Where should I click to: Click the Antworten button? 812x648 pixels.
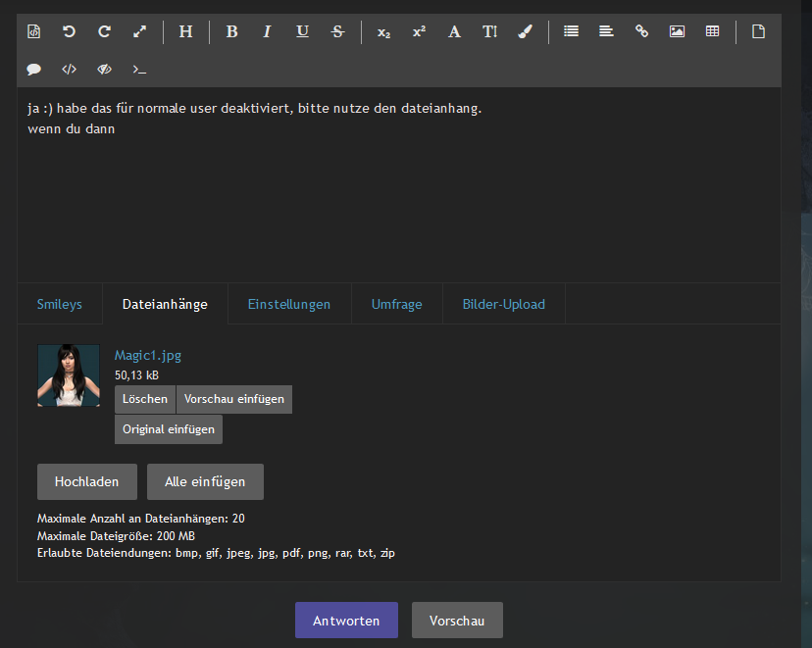pyautogui.click(x=346, y=621)
